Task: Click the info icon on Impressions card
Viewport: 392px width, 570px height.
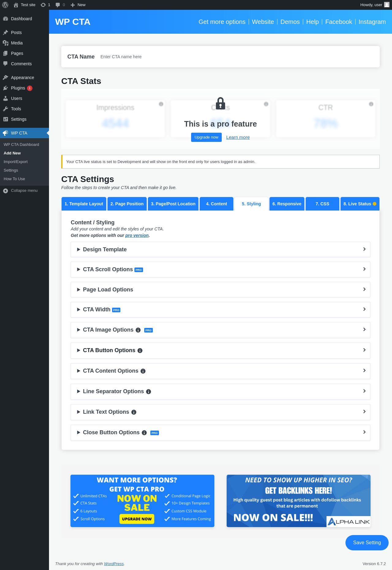Action: pyautogui.click(x=161, y=104)
